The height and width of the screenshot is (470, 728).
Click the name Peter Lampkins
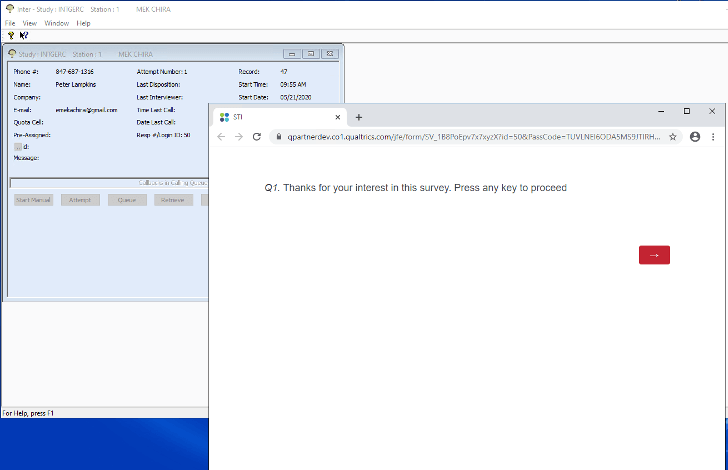[x=76, y=85]
